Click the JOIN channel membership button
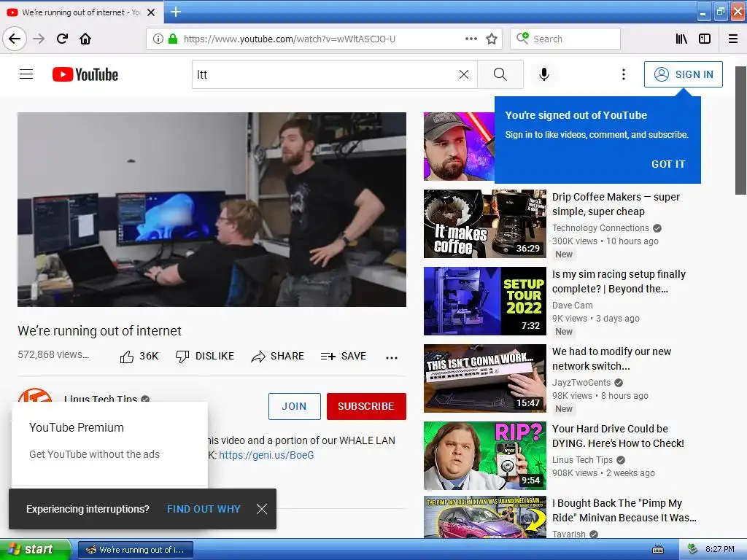The width and height of the screenshot is (747, 560). tap(295, 406)
